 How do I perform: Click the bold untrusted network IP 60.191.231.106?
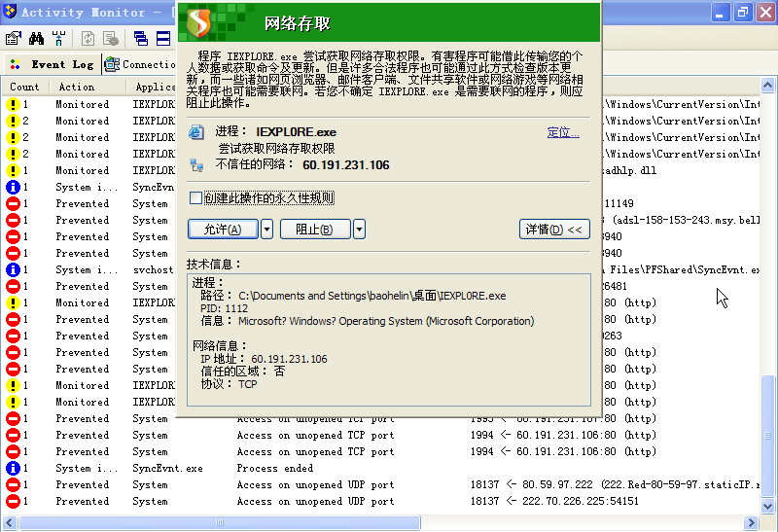(x=346, y=165)
